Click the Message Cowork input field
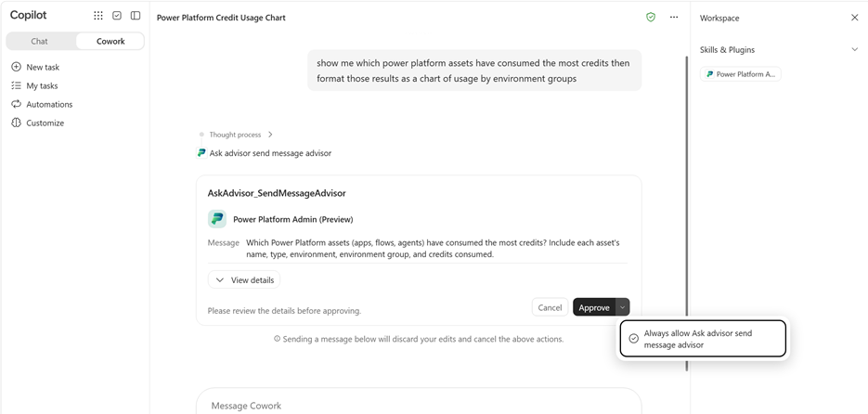 coord(419,405)
